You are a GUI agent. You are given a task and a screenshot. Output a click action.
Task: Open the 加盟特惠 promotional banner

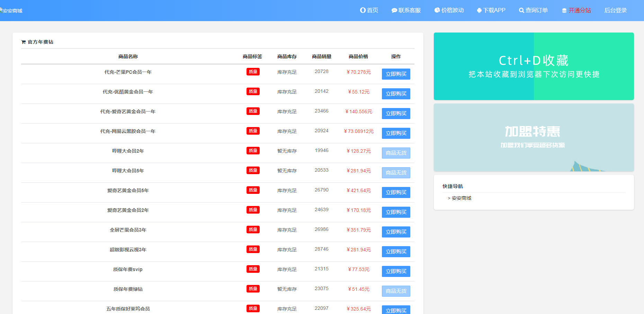[x=534, y=137]
